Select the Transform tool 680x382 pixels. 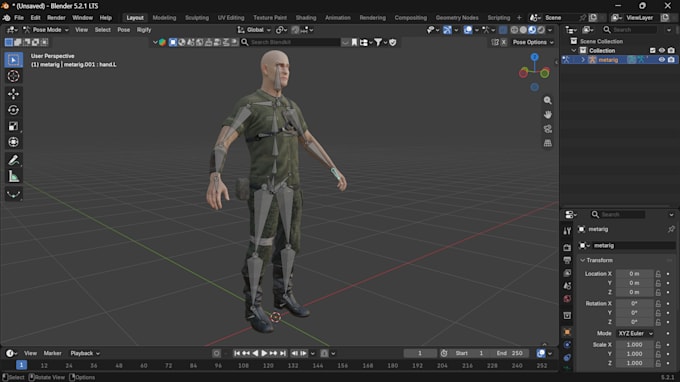click(13, 142)
